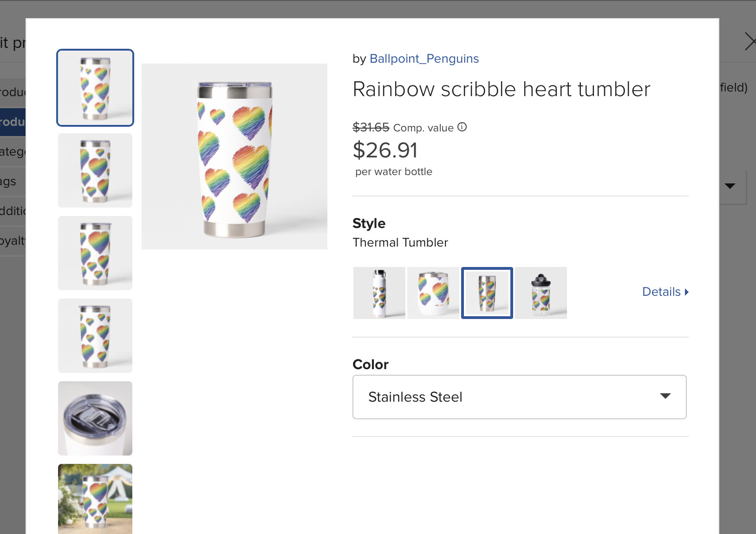This screenshot has height=534, width=756.
Task: Click the dropdown arrow inside Color field
Action: coord(665,396)
